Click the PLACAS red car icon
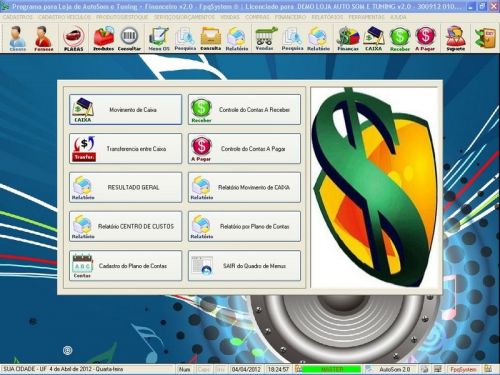The width and height of the screenshot is (500, 375). [73, 38]
